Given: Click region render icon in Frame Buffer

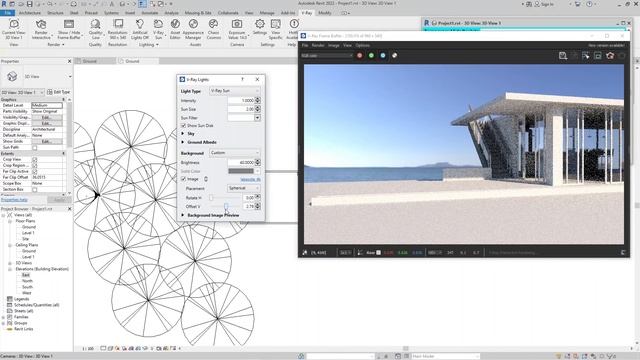Looking at the screenshot, I should click(x=598, y=56).
